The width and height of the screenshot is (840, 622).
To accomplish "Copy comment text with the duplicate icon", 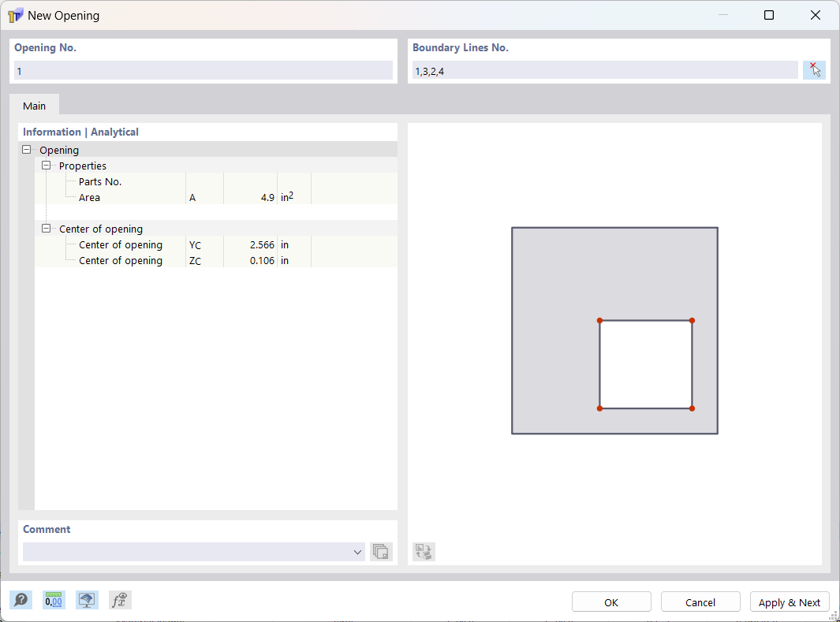I will pos(381,552).
